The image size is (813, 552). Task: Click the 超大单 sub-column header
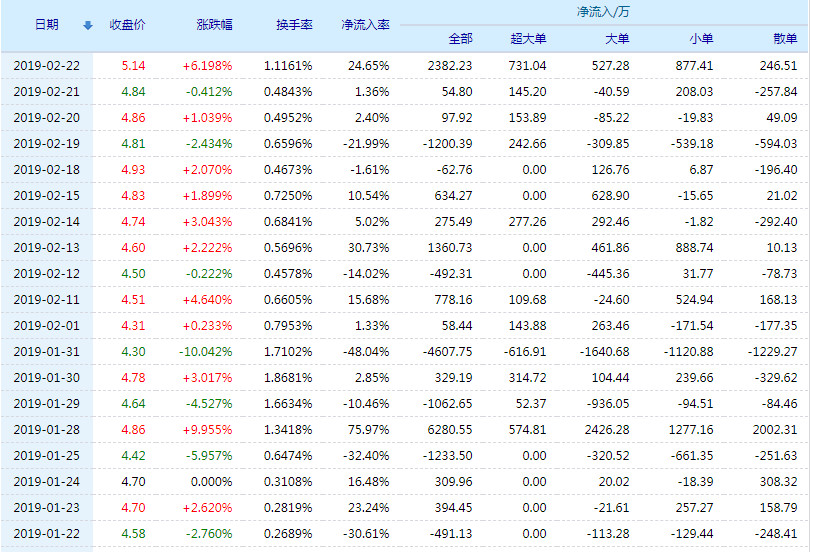tap(528, 38)
